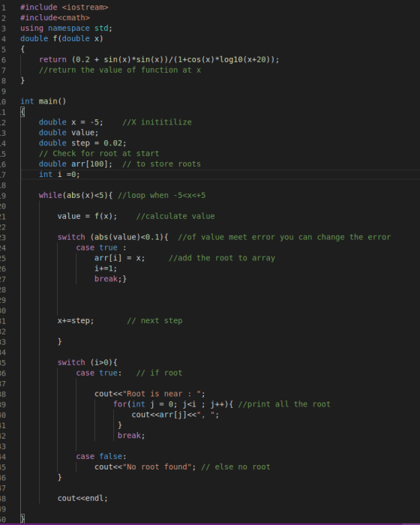Image resolution: width=420 pixels, height=525 pixels.
Task: Click the "double arr[100];" declaration
Action: click(76, 164)
